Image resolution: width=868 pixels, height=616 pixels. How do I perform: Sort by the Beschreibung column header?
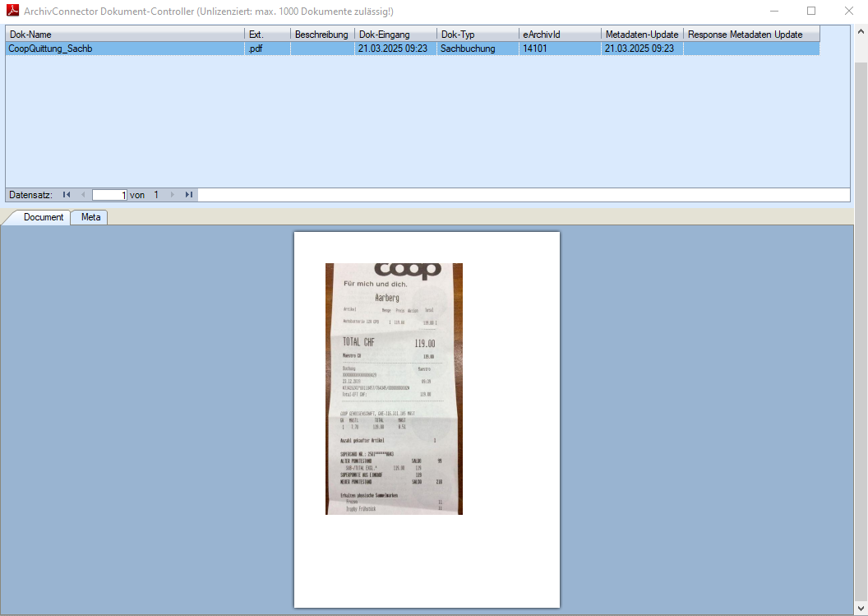323,35
